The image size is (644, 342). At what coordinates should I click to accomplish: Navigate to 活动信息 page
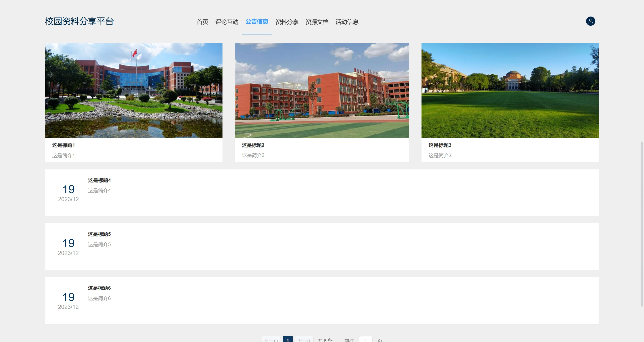[x=347, y=22]
